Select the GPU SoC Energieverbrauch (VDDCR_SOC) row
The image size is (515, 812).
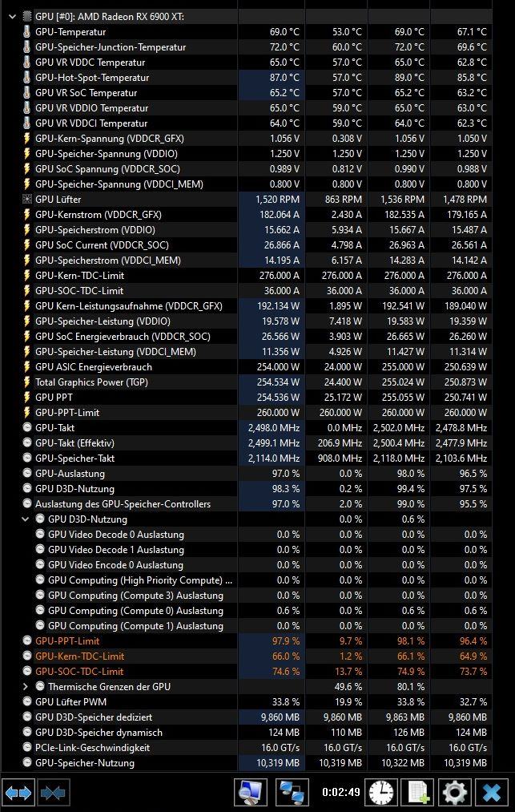tap(123, 337)
